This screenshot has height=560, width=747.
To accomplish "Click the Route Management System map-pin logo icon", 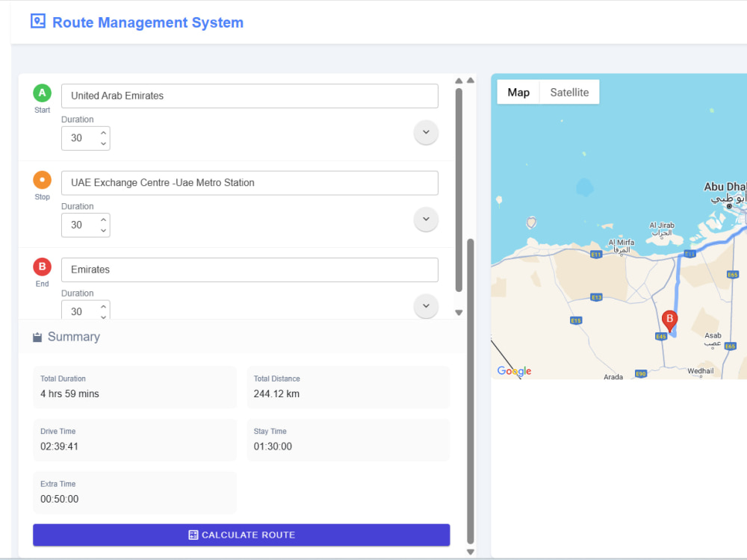I will (x=38, y=22).
